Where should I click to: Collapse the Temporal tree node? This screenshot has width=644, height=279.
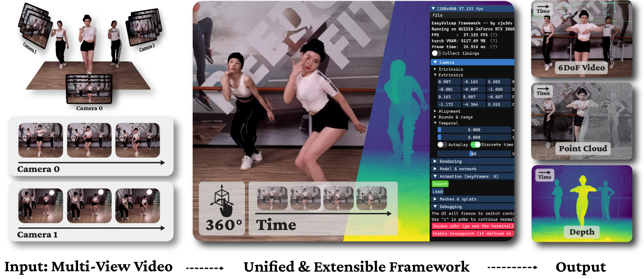click(435, 123)
